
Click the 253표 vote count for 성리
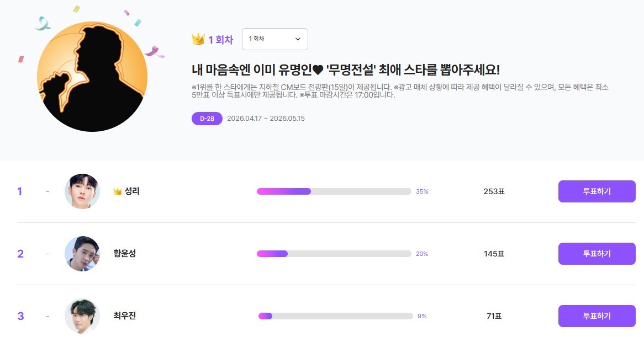pos(493,191)
